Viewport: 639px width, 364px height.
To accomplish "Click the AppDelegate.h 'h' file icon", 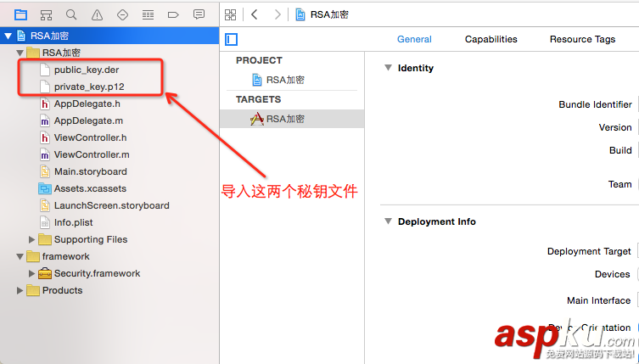I will tap(45, 104).
